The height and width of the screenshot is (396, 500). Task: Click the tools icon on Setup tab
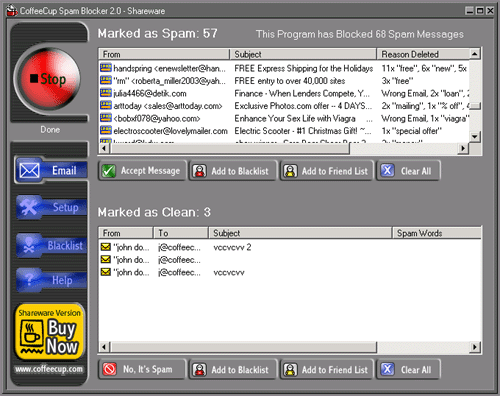tap(29, 207)
